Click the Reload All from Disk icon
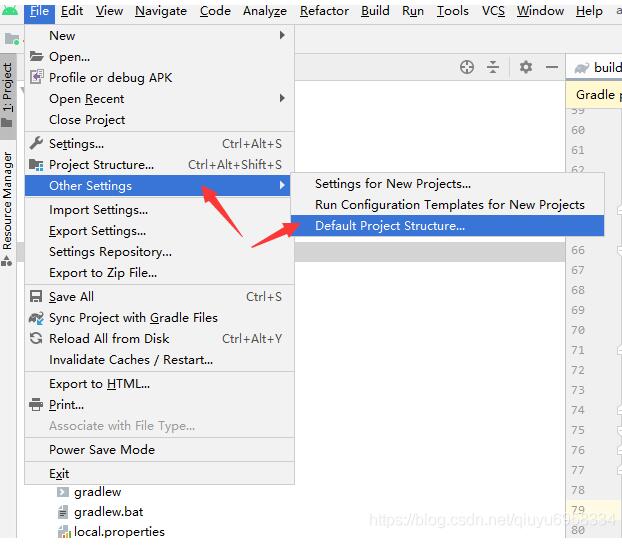 click(36, 338)
